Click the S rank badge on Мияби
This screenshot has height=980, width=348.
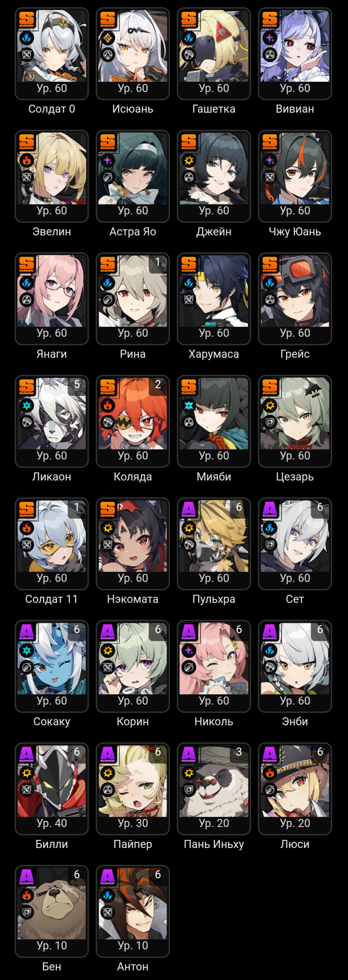(x=188, y=386)
